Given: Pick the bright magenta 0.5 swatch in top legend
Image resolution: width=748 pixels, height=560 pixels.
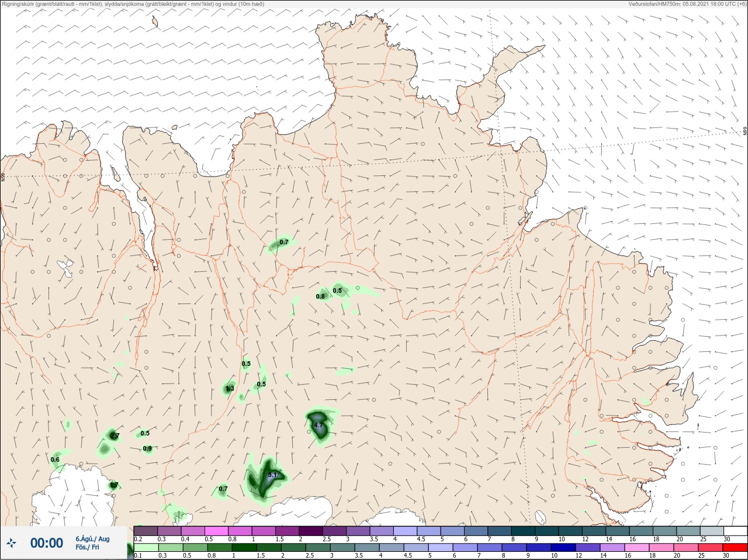Looking at the screenshot, I should [x=216, y=531].
